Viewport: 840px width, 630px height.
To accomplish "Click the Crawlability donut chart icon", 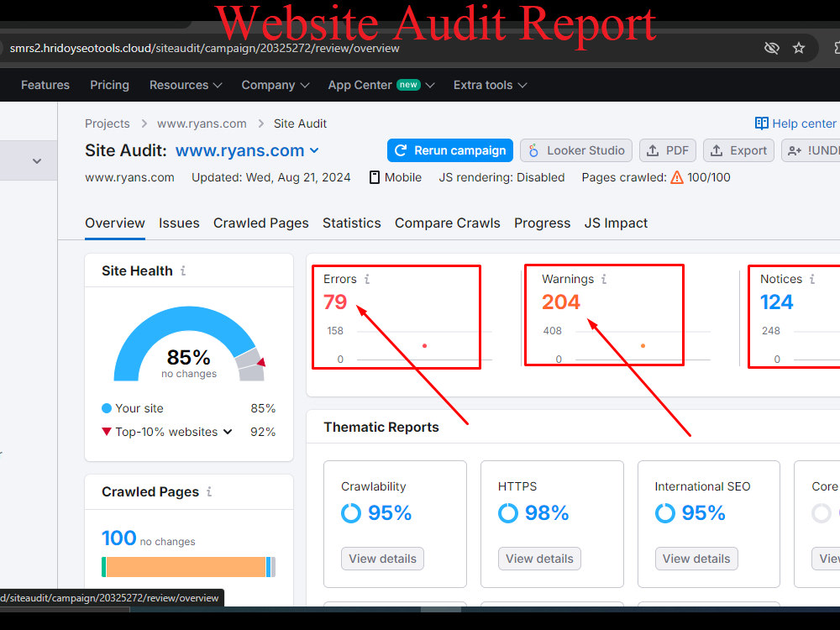I will [x=351, y=513].
